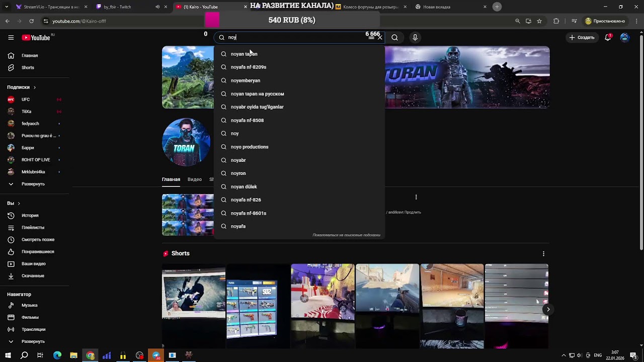Click the Приостановлено profile button
The height and width of the screenshot is (362, 644).
[x=605, y=21]
